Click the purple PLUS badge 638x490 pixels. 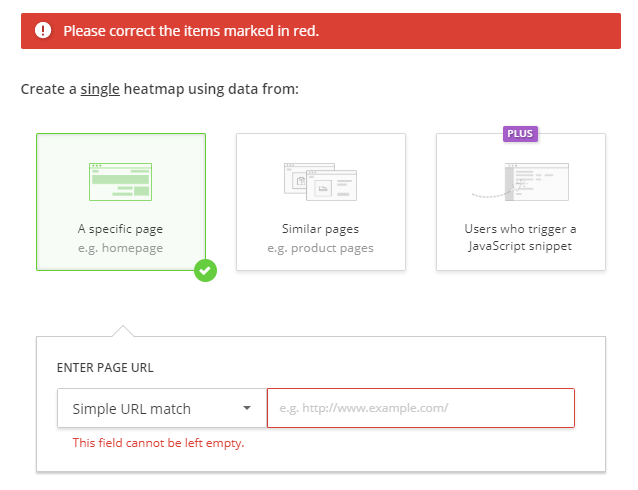tap(520, 133)
